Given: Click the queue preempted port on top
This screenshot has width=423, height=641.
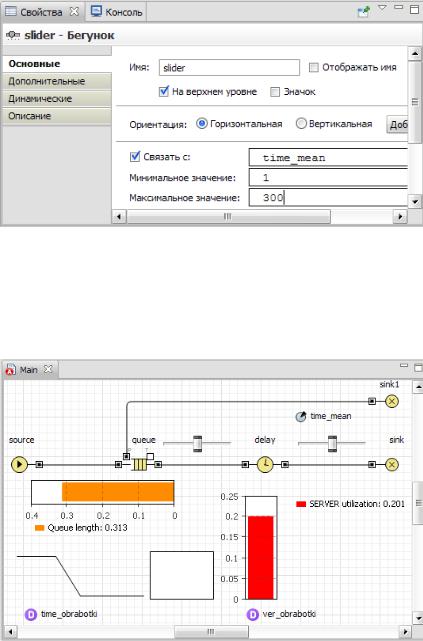Looking at the screenshot, I should (127, 456).
